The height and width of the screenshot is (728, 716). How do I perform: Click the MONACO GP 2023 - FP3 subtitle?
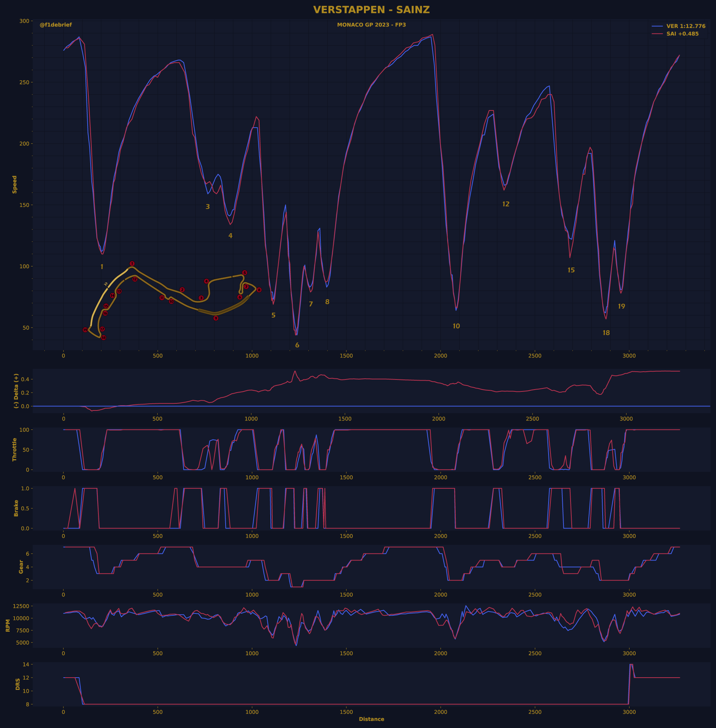tap(371, 25)
